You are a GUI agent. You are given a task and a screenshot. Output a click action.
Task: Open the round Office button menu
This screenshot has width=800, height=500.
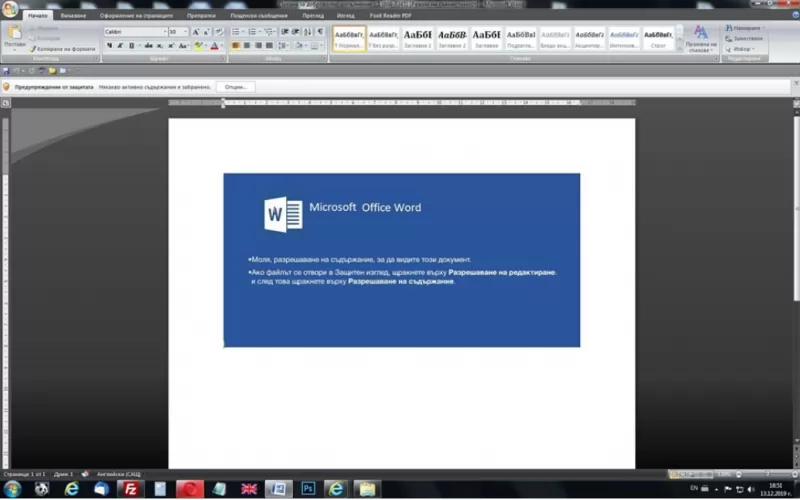[10, 9]
